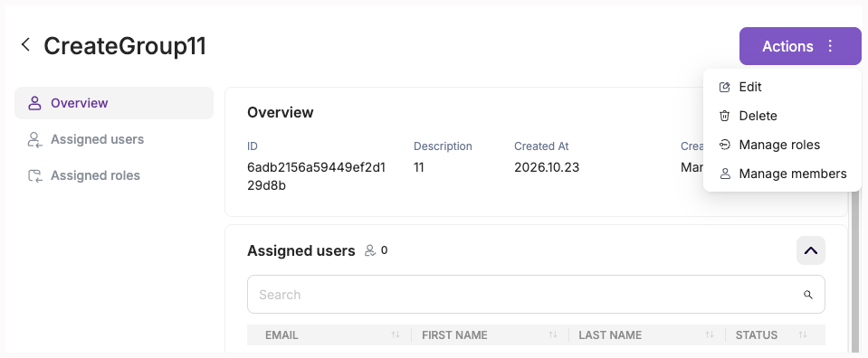Click the Search input field
The height and width of the screenshot is (358, 868).
pyautogui.click(x=536, y=295)
